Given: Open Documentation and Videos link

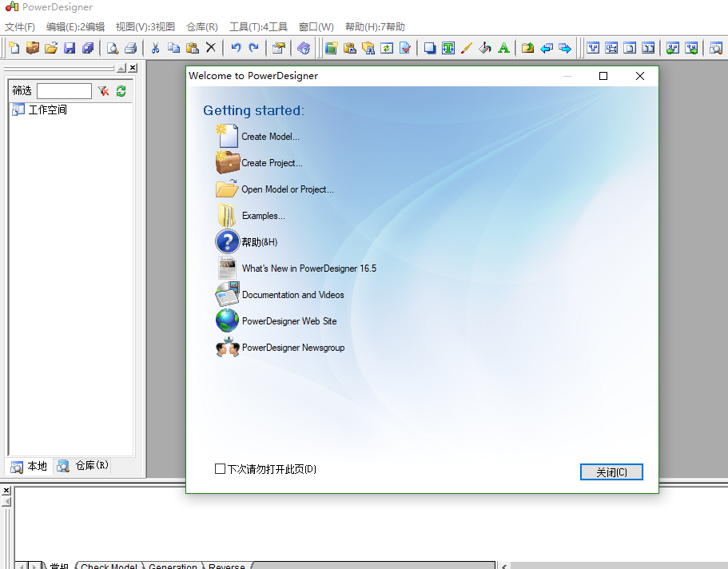Looking at the screenshot, I should pyautogui.click(x=293, y=295).
